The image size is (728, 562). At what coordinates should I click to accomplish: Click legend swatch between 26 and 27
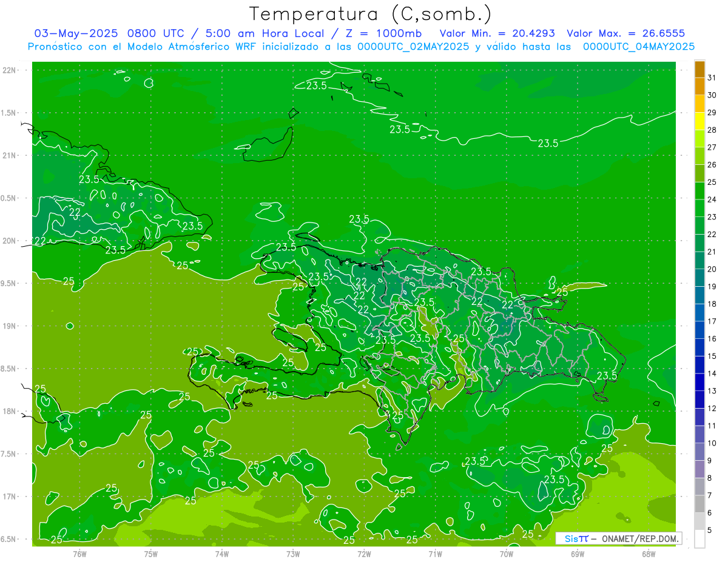(x=700, y=156)
